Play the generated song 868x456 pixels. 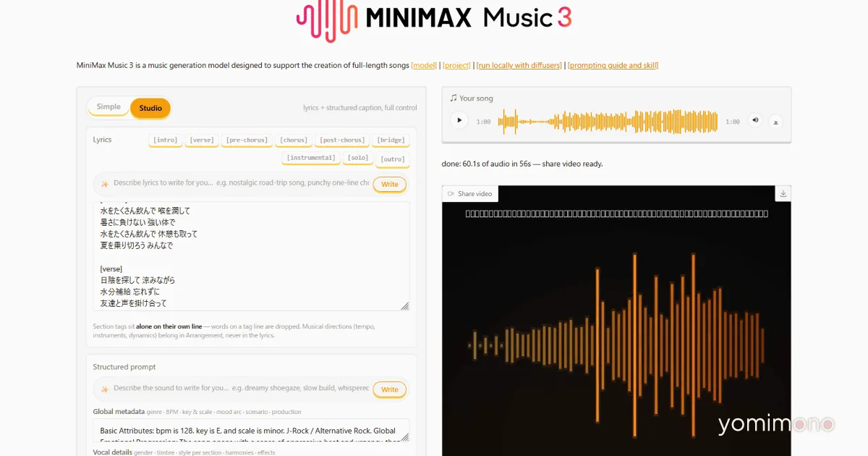459,121
